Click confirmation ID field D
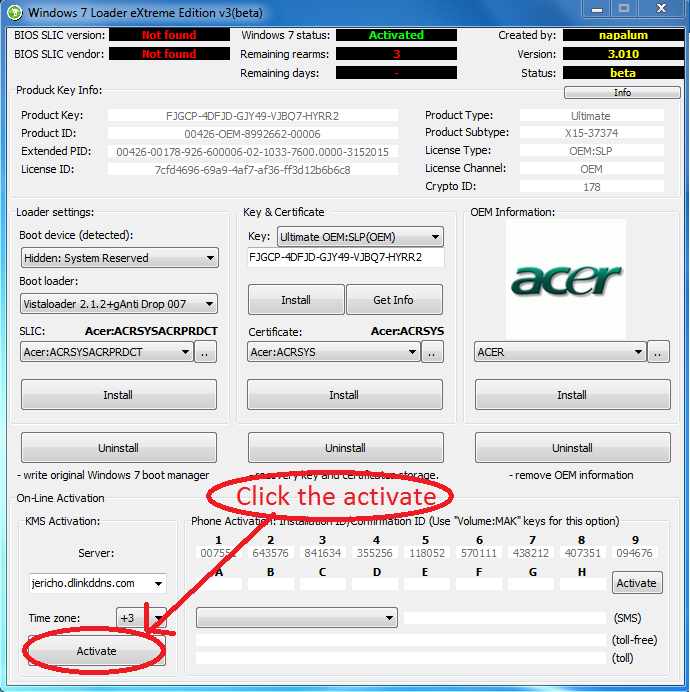 point(375,584)
